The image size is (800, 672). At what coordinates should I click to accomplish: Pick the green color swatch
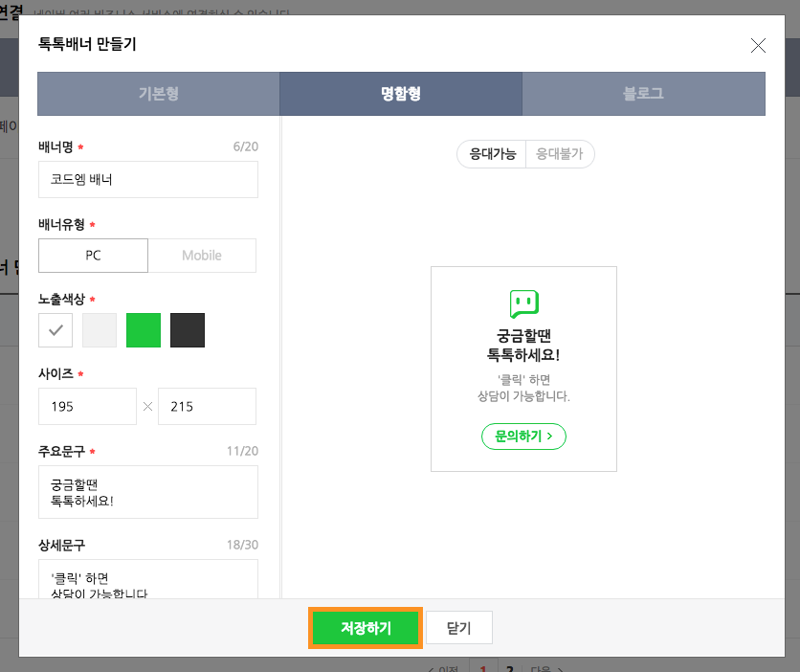point(144,330)
